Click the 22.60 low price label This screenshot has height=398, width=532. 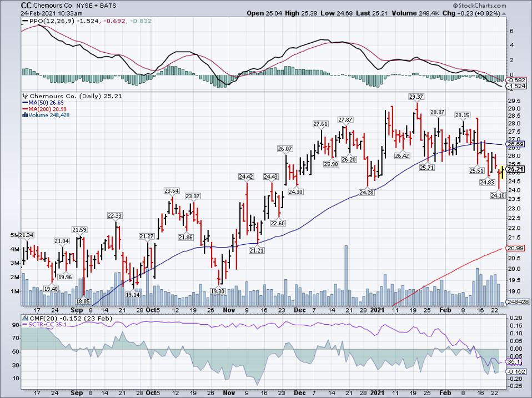[278, 223]
